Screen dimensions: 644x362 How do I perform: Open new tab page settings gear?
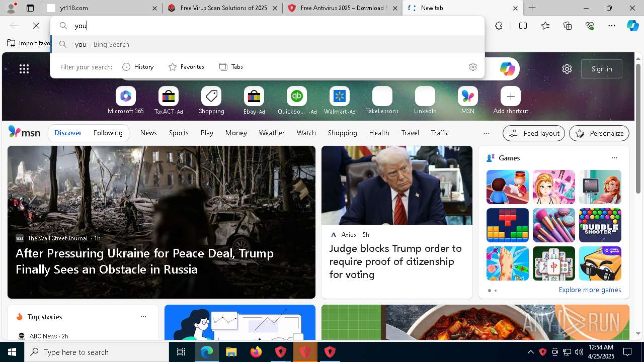(567, 69)
